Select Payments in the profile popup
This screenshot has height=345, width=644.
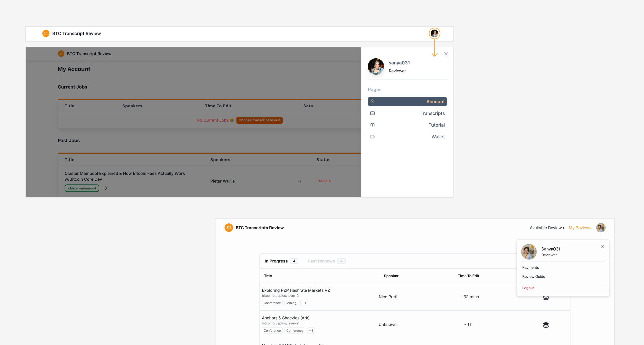[x=530, y=267]
